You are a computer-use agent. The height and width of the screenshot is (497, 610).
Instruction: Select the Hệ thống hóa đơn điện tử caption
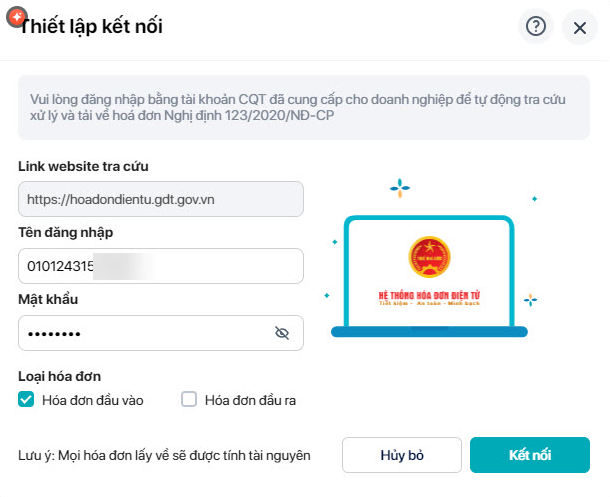(429, 296)
